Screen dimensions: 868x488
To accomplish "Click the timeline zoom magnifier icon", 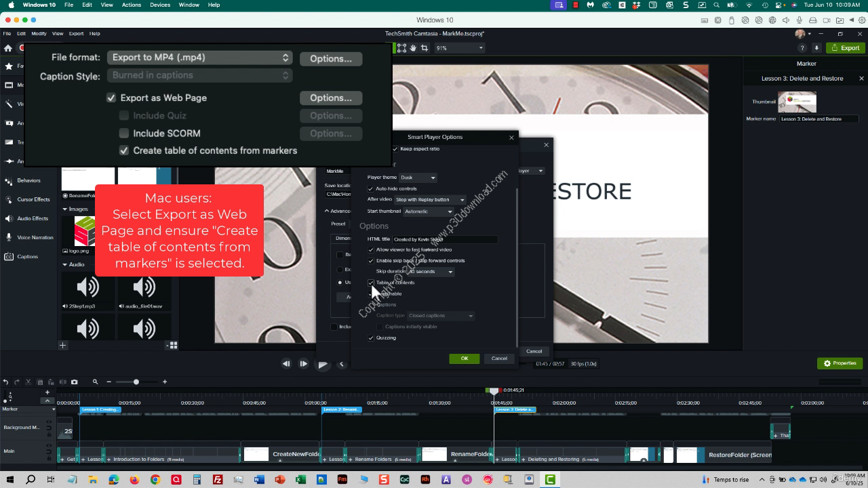I will [x=96, y=382].
